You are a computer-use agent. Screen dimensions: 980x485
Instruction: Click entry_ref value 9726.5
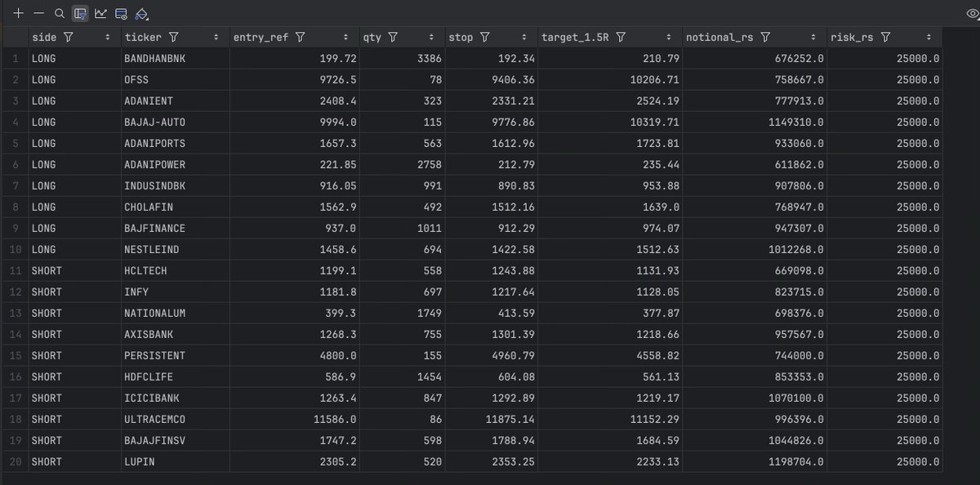pyautogui.click(x=340, y=80)
